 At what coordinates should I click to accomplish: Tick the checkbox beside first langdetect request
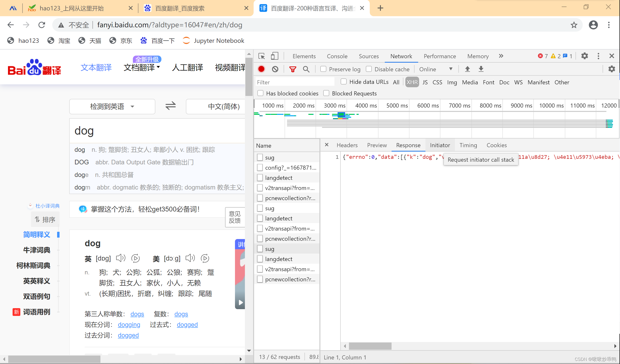coord(260,178)
